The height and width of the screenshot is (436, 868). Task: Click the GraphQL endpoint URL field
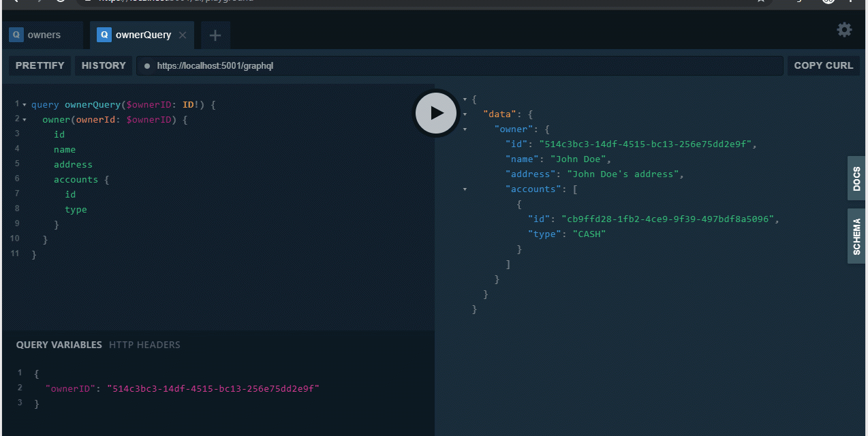[463, 66]
